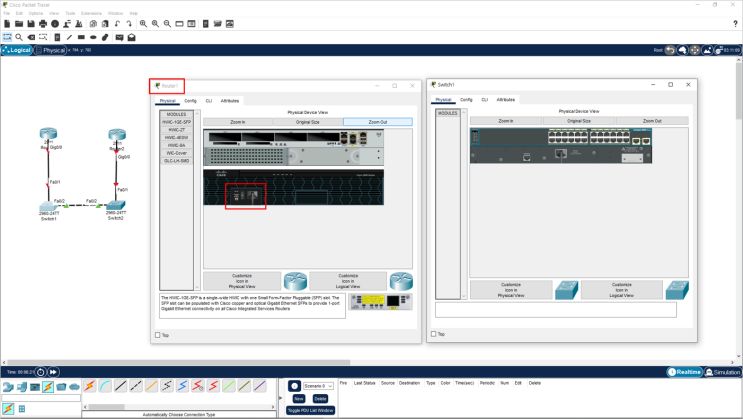
Task: Open the CLI tab in Switch1 window
Action: click(484, 100)
